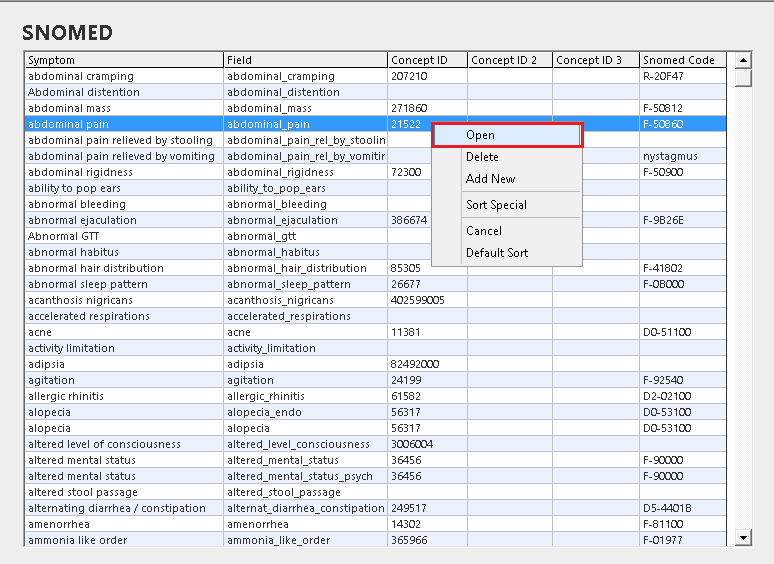Select alternating diarrhea / constipation symptom
Image resolution: width=774 pixels, height=564 pixels.
click(124, 508)
